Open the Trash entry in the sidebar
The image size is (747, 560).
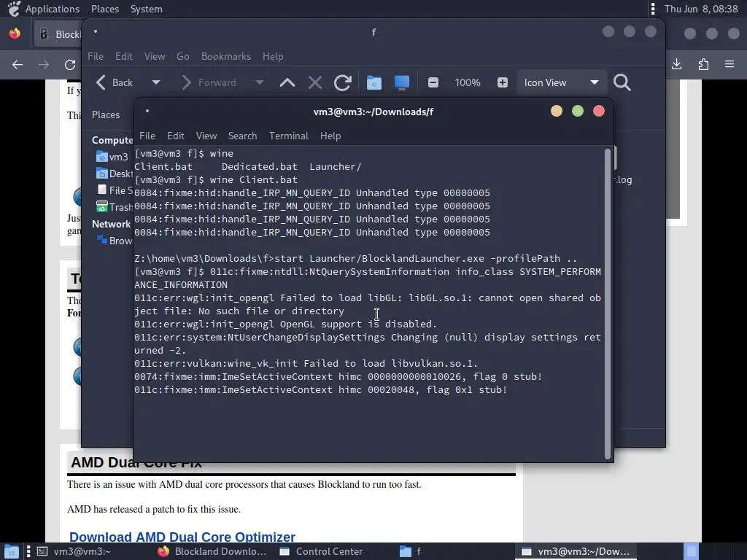(x=115, y=206)
